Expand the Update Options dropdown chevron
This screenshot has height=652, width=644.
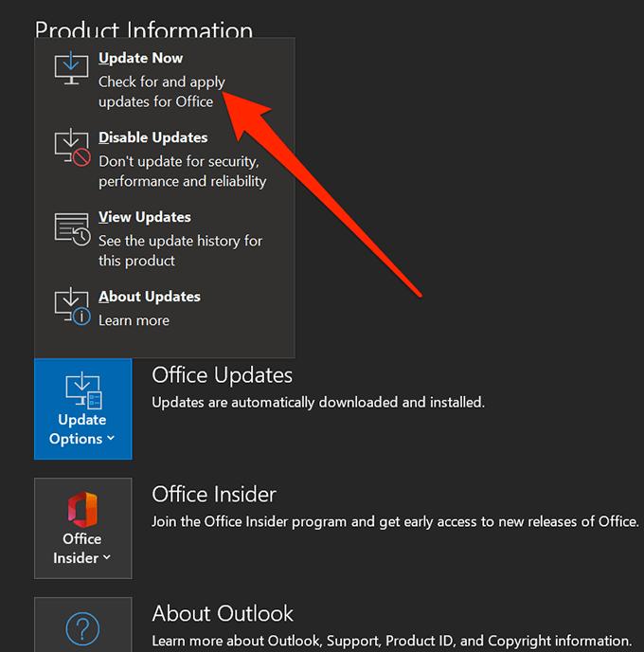[x=112, y=439]
